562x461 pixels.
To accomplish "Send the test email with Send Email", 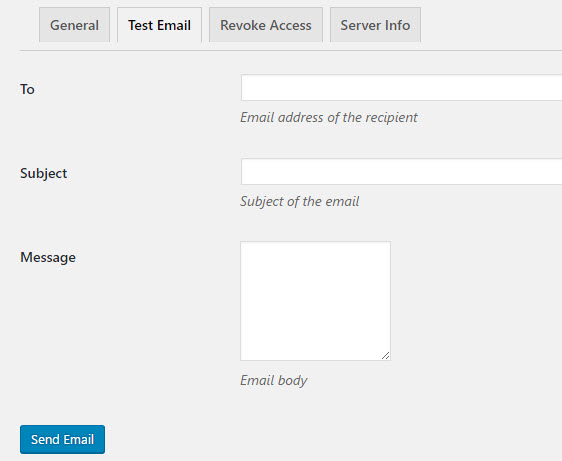I will point(62,439).
